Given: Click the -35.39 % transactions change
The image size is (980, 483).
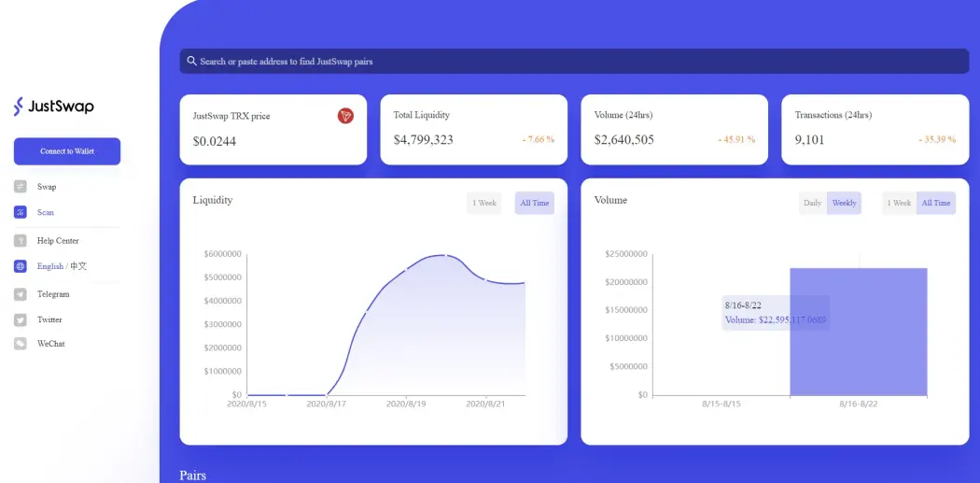Looking at the screenshot, I should point(937,139).
